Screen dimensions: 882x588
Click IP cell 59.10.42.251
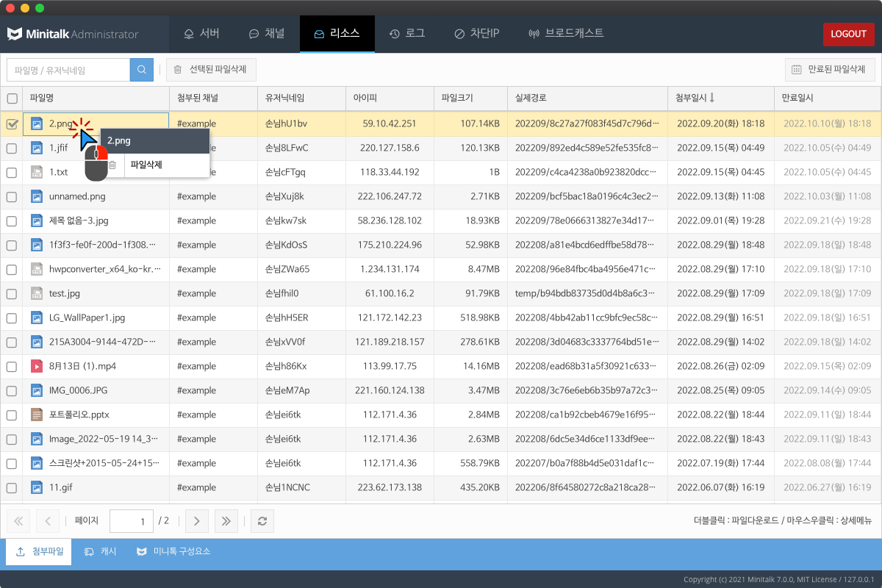tap(390, 124)
